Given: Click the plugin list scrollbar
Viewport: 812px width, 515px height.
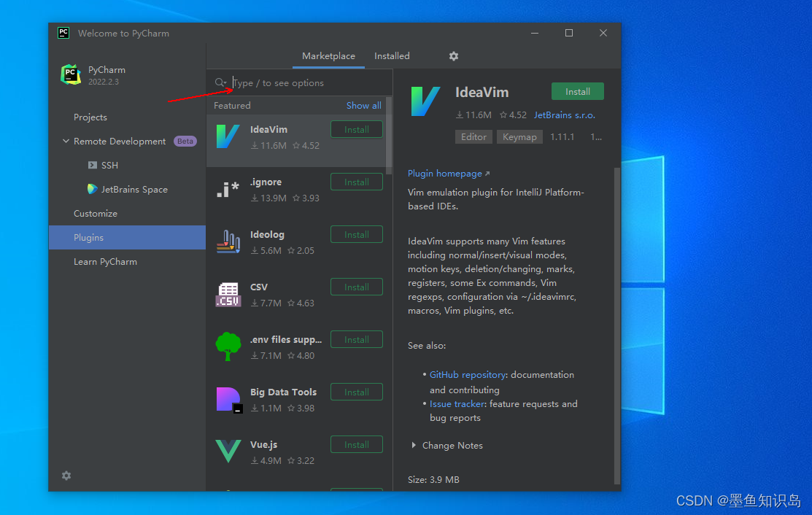Looking at the screenshot, I should (x=389, y=137).
